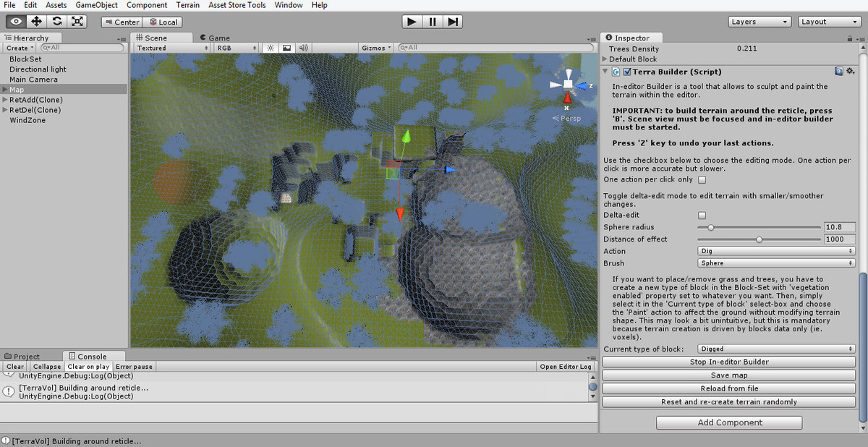The image size is (868, 447).
Task: Select the Scale transform tool
Action: 77,22
